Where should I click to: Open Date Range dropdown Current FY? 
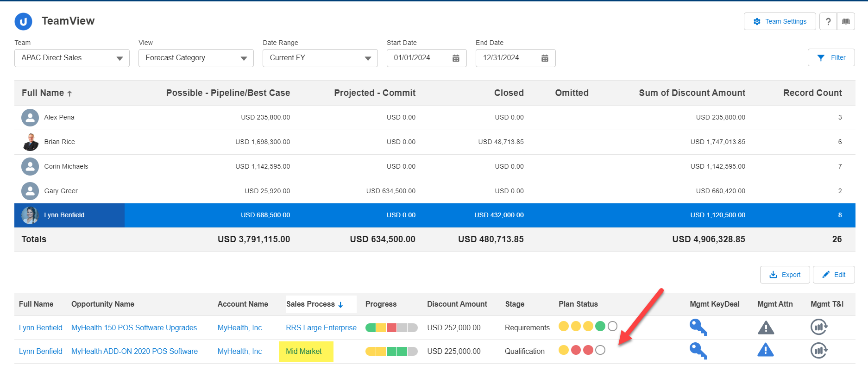(x=320, y=58)
